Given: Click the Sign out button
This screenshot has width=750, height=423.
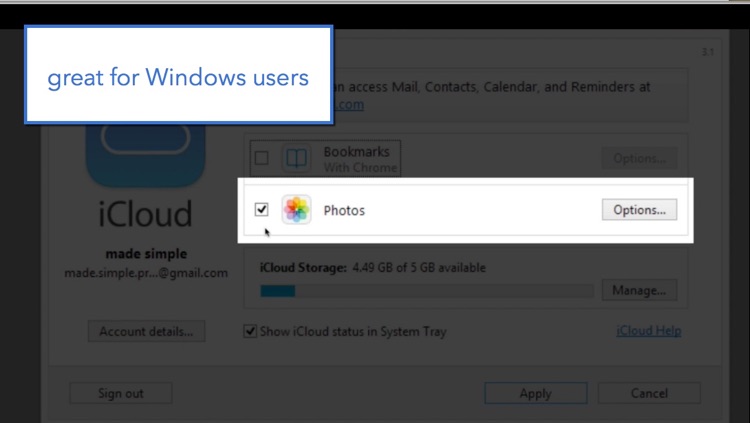Looking at the screenshot, I should [121, 393].
